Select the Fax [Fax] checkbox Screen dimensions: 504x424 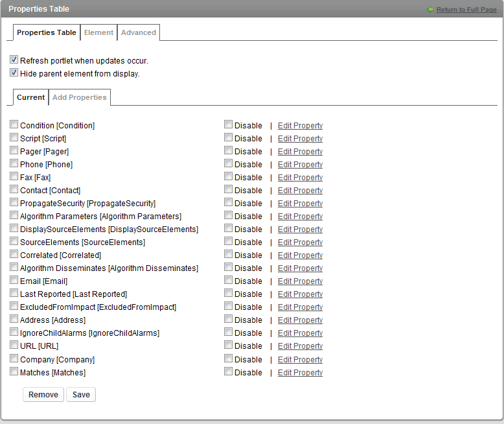[14, 176]
